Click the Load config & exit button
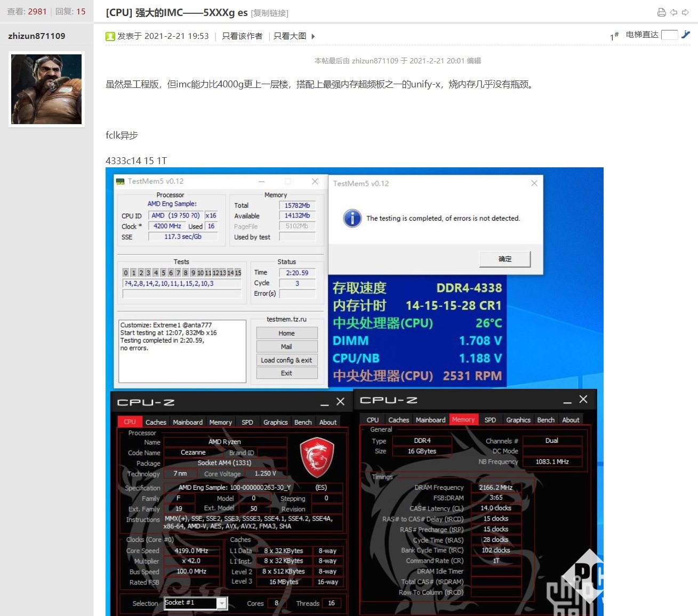This screenshot has width=698, height=616. 286,360
